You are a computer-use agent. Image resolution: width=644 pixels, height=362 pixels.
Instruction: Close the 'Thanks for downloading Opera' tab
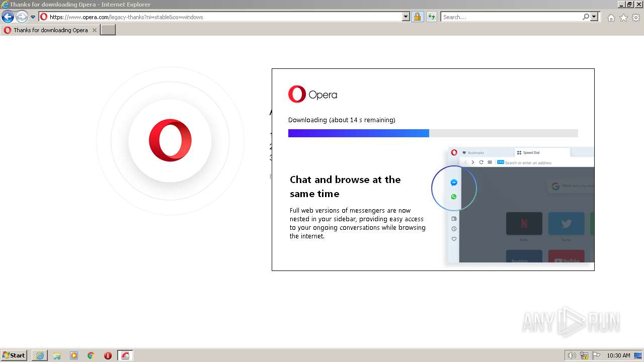click(94, 30)
